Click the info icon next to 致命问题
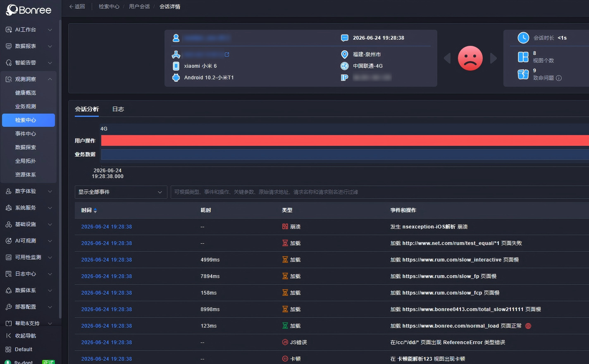This screenshot has width=589, height=364. coord(559,78)
